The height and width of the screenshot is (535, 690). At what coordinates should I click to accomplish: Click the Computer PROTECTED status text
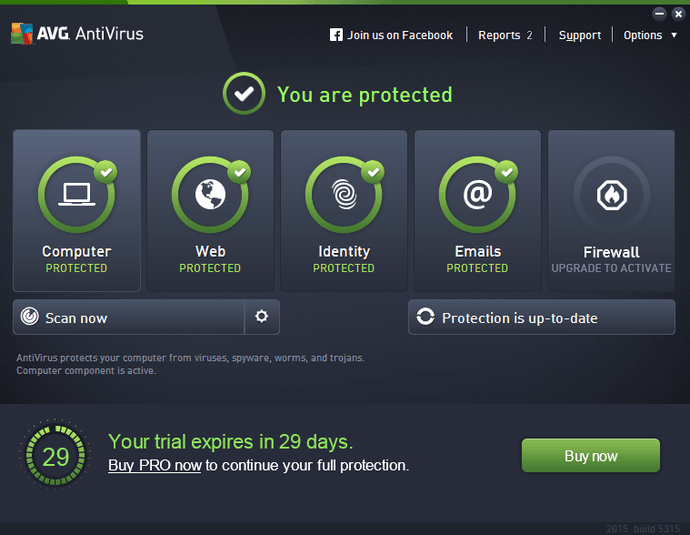pyautogui.click(x=77, y=268)
